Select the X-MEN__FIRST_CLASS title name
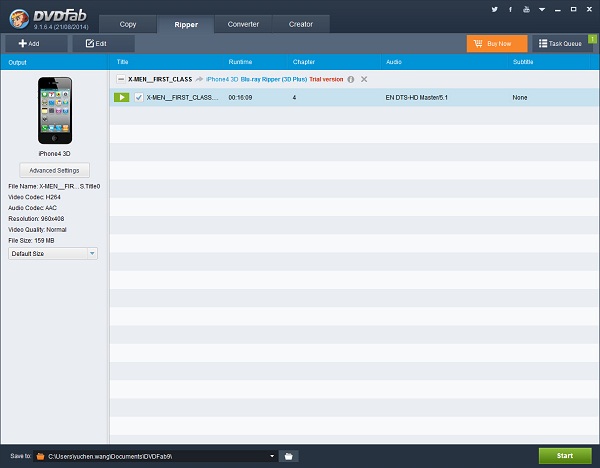The height and width of the screenshot is (468, 600). (x=183, y=98)
